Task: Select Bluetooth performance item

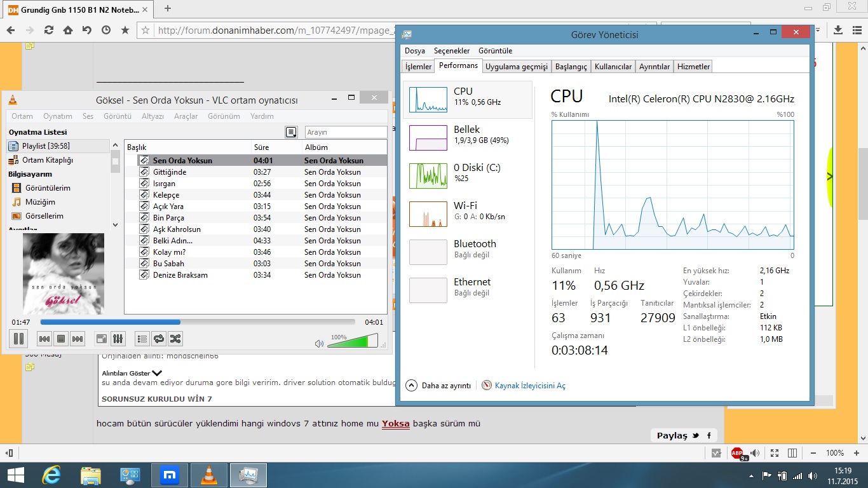Action: coord(468,252)
